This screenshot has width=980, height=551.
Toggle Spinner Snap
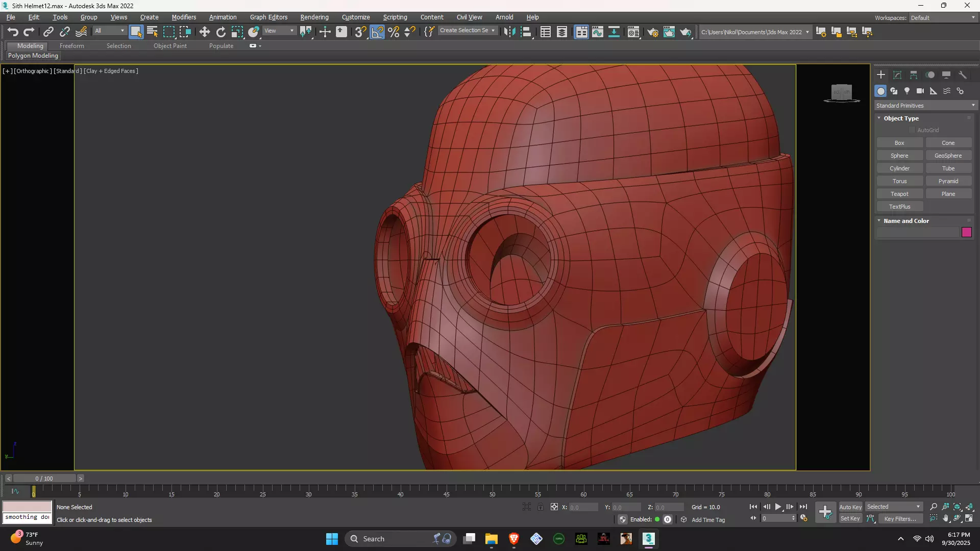coord(410,32)
